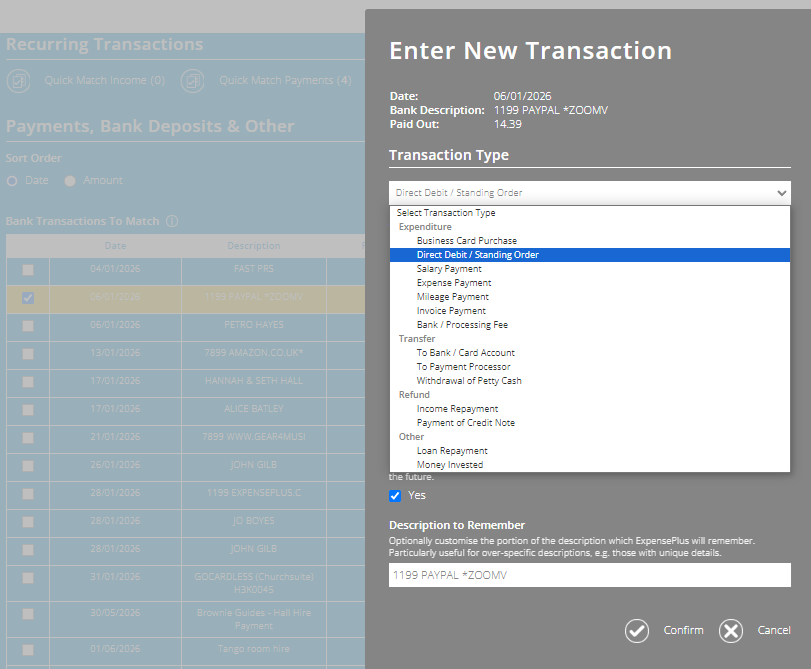Image resolution: width=811 pixels, height=669 pixels.
Task: Click the Quick Match Payments icon
Action: click(193, 81)
